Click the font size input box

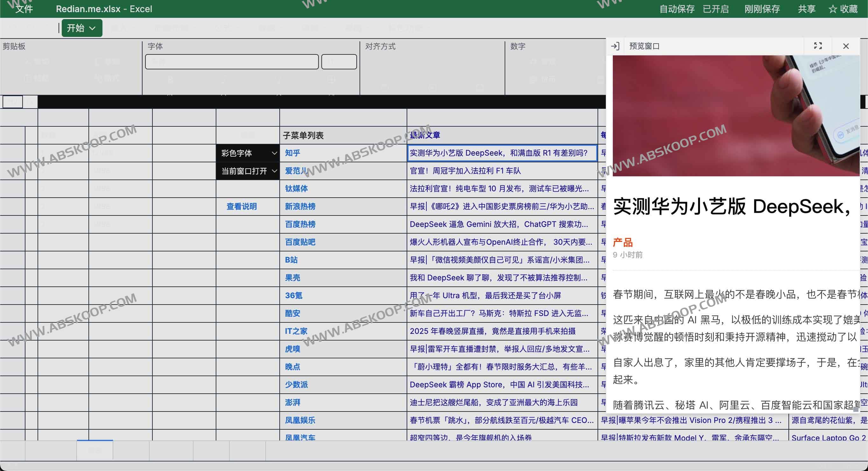point(339,62)
